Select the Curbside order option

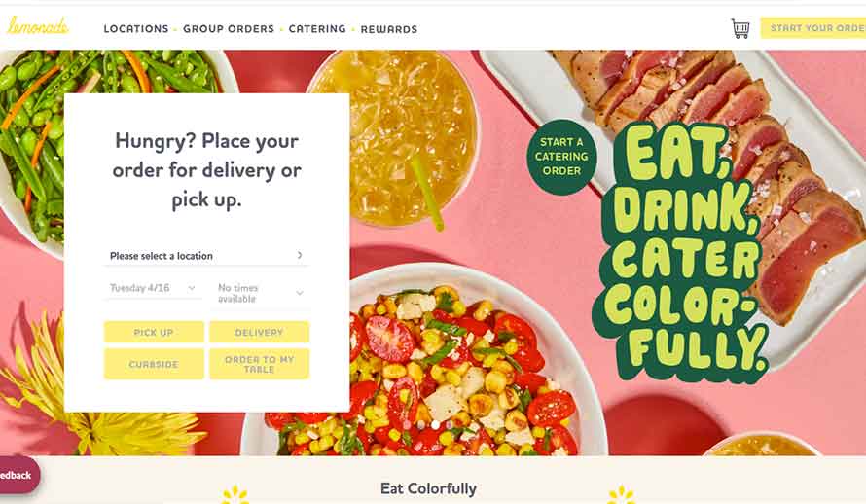tap(154, 364)
